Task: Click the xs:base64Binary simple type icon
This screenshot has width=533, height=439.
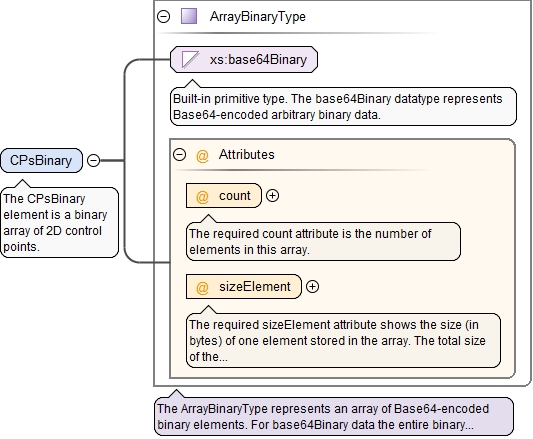Action: tap(190, 60)
